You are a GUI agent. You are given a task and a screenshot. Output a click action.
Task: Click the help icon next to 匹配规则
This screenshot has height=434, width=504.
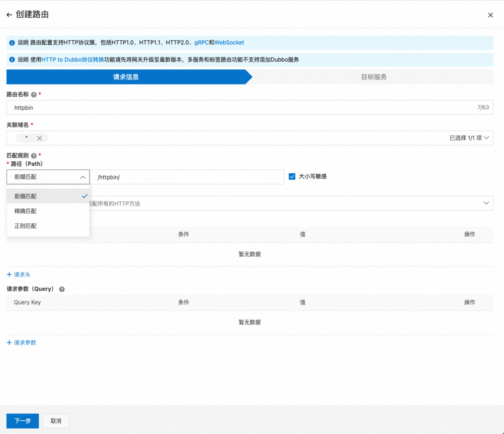(x=34, y=156)
